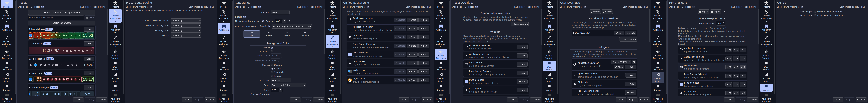Select the Custom source radio button

tap(272, 65)
